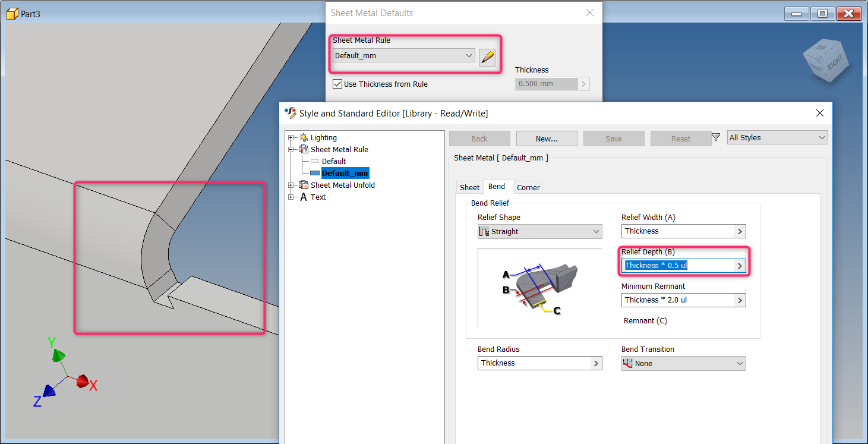868x444 pixels.
Task: Close the Part3 document window
Action: (849, 14)
